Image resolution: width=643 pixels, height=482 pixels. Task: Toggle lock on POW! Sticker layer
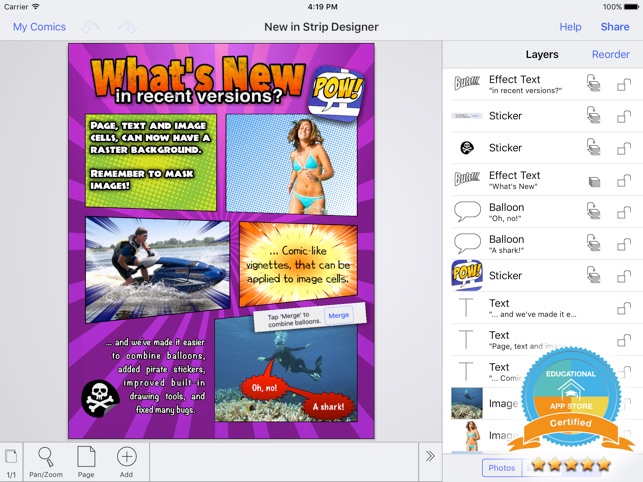624,276
